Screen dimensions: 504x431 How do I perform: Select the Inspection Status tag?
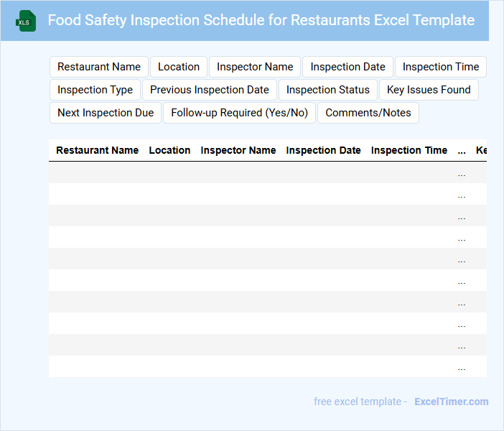[x=327, y=90]
